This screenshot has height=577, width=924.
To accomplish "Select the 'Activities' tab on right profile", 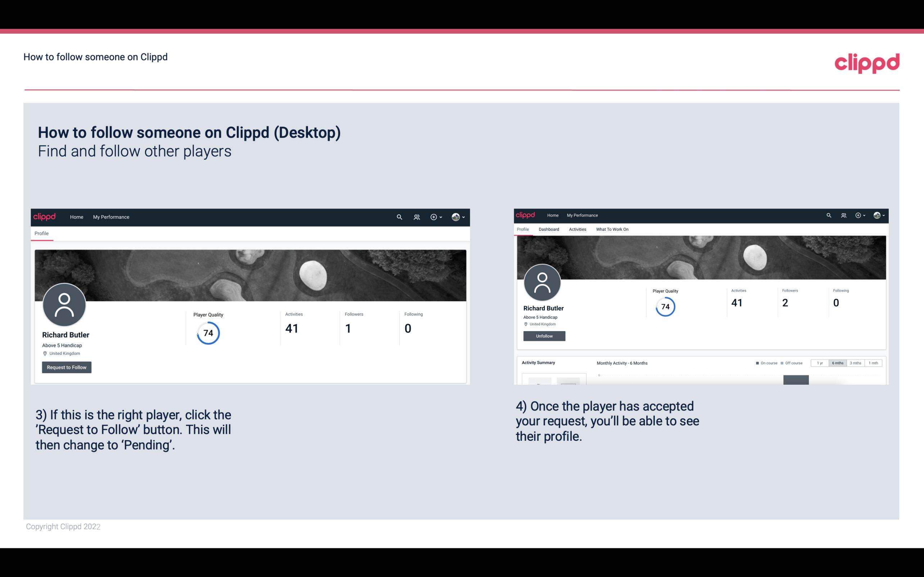I will click(577, 229).
